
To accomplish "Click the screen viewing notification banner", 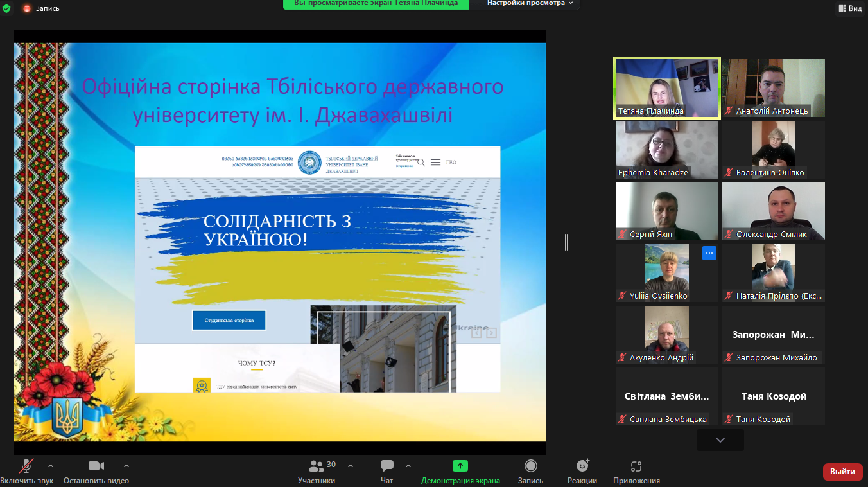I will (376, 4).
